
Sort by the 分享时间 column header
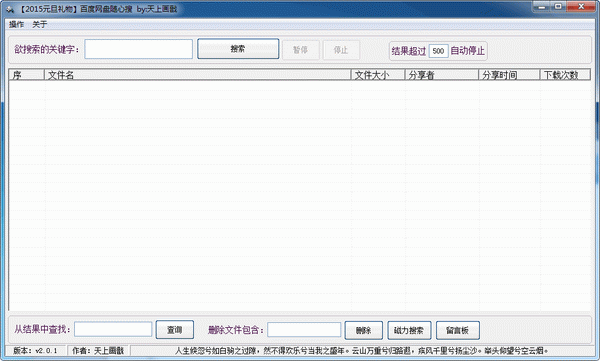(x=509, y=75)
